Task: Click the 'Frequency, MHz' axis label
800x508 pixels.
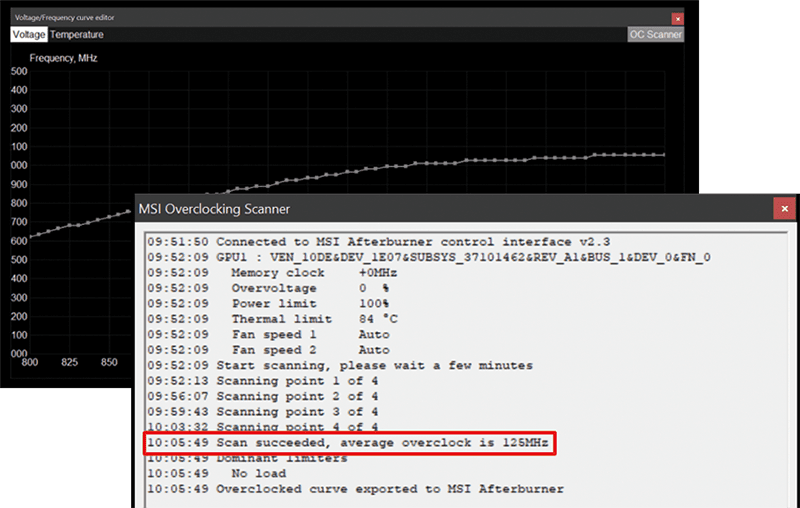Action: click(63, 58)
